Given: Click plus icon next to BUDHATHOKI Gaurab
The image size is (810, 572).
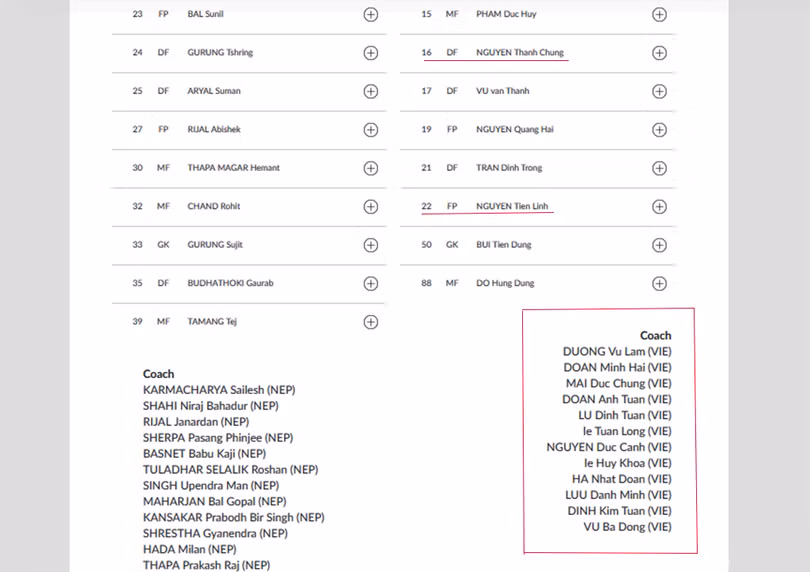Looking at the screenshot, I should [370, 283].
